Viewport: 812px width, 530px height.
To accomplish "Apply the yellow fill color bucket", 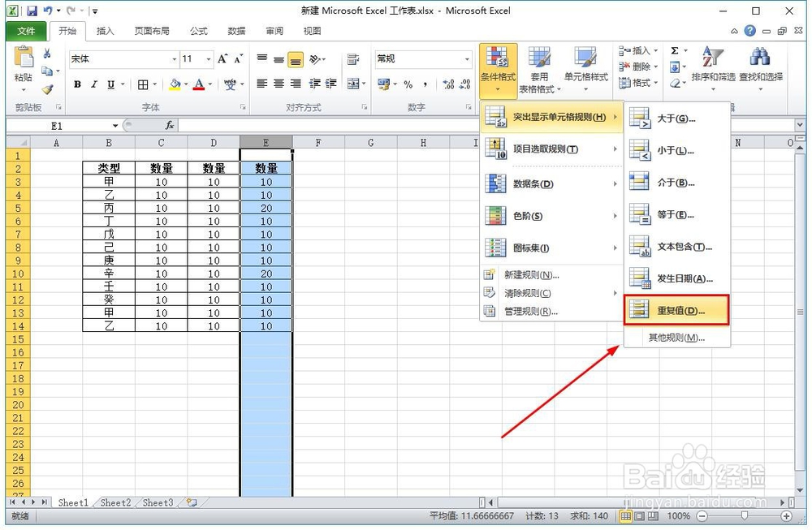I will click(175, 84).
